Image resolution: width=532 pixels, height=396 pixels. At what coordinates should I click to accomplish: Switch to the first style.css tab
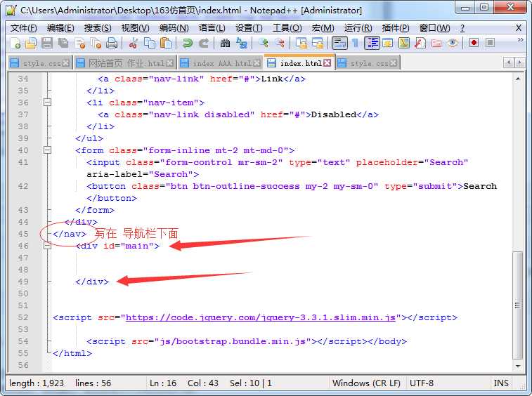point(39,63)
